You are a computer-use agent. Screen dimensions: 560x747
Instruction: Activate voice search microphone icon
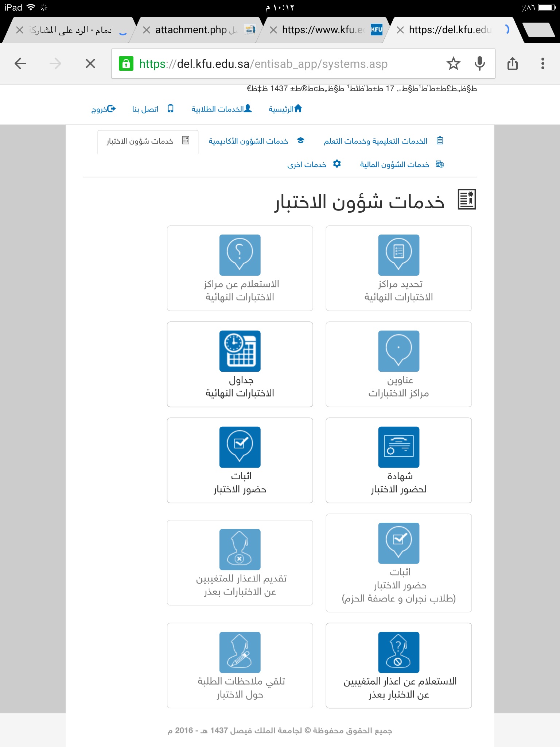pyautogui.click(x=480, y=64)
